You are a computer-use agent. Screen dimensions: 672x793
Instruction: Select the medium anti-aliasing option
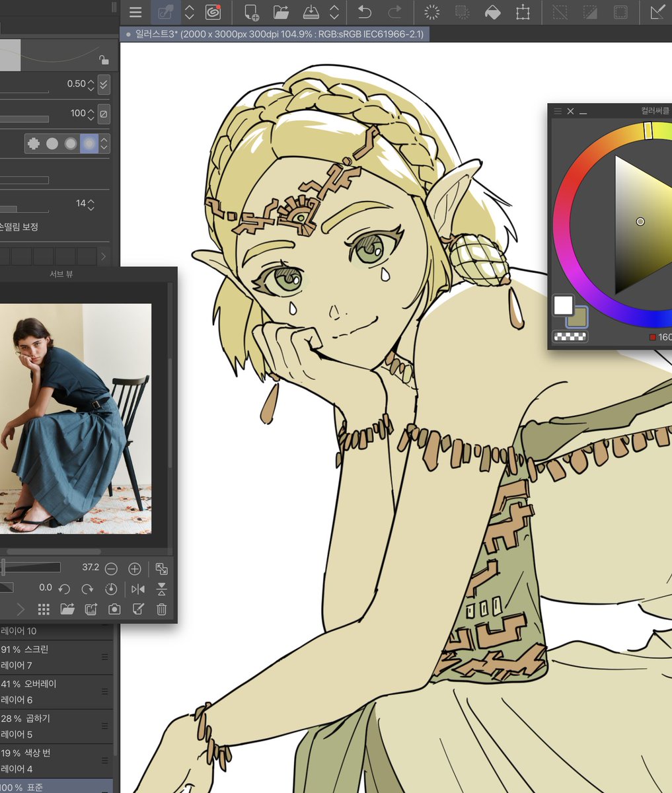(x=70, y=143)
